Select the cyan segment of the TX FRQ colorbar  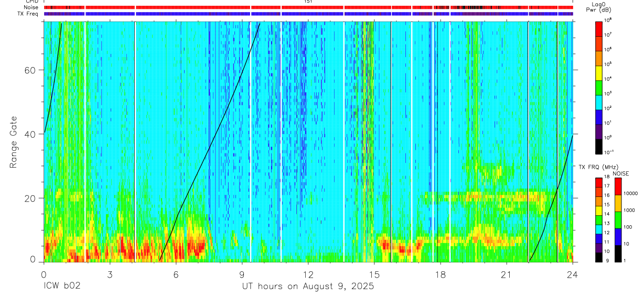coord(599,229)
